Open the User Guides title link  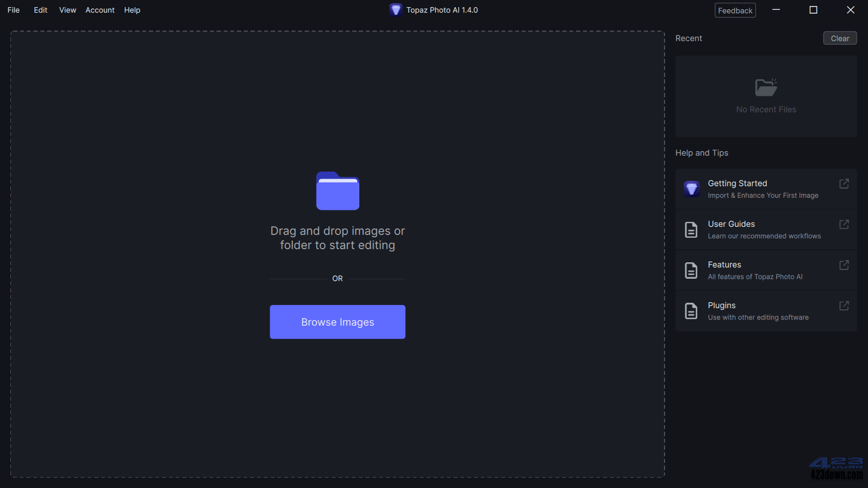[x=731, y=224]
